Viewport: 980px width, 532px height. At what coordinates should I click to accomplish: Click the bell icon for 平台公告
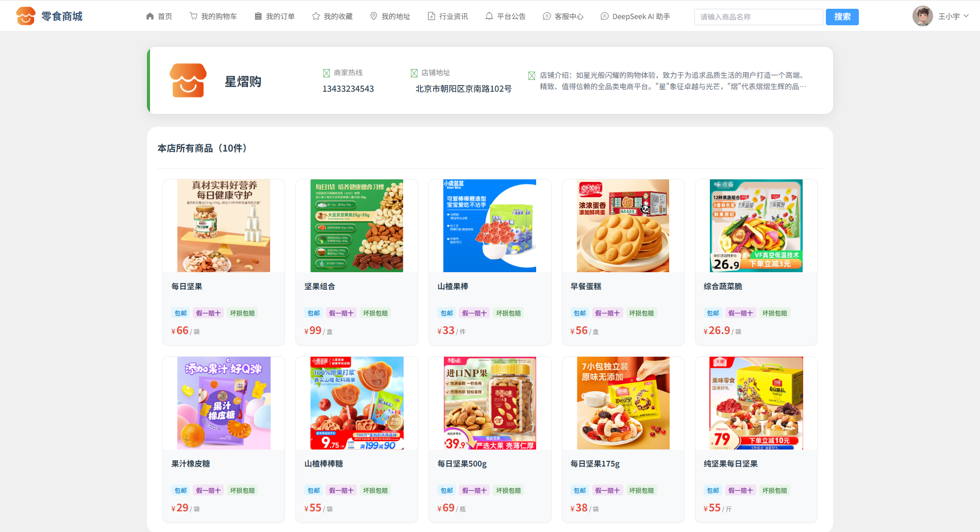489,16
